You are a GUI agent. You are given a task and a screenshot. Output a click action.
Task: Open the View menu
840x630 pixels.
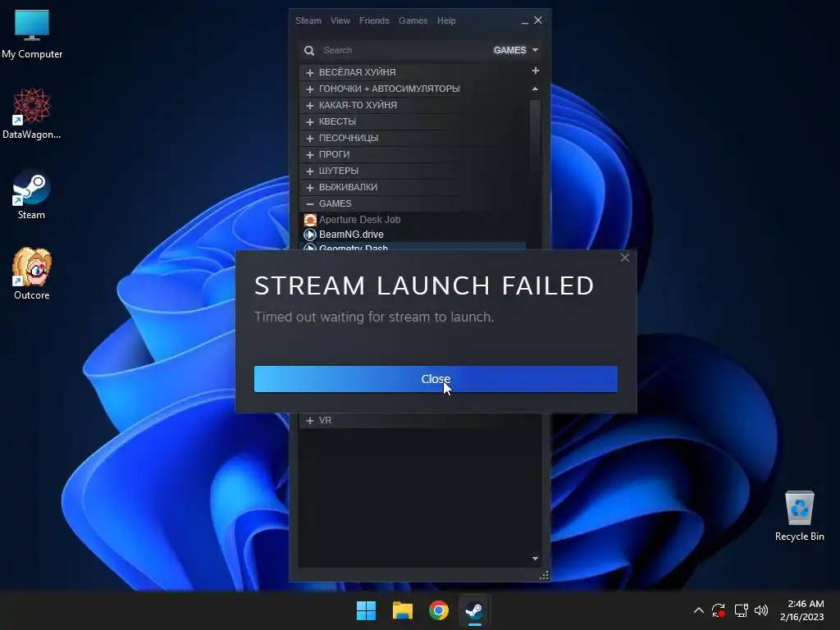(x=340, y=21)
